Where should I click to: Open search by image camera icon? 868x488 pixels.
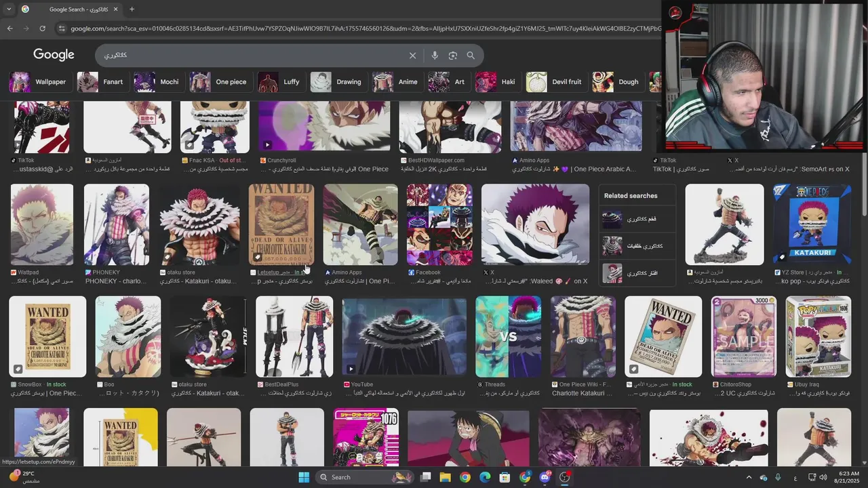453,56
